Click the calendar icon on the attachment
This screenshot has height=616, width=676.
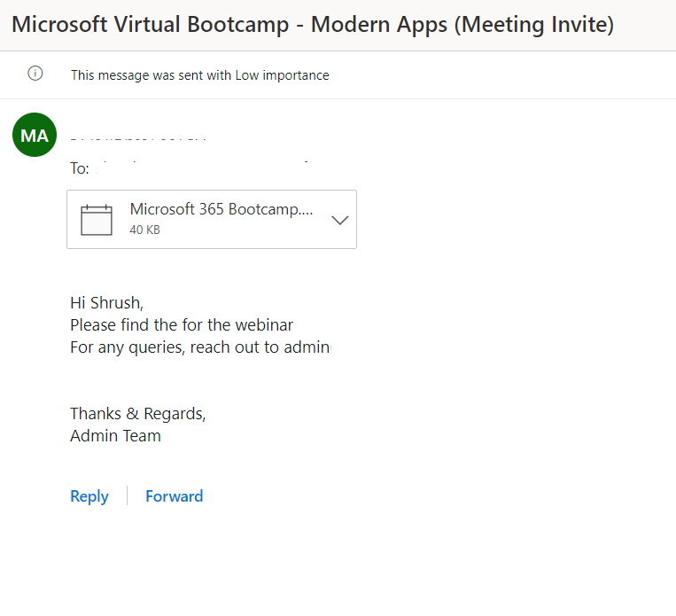(x=97, y=220)
